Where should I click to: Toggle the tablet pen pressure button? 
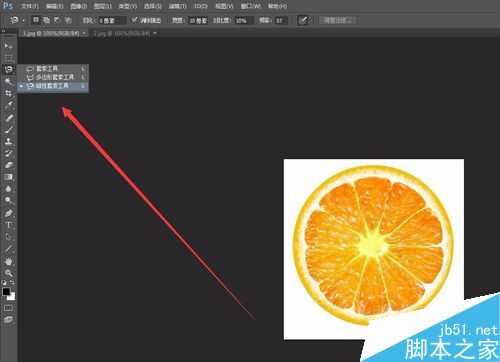pyautogui.click(x=304, y=20)
